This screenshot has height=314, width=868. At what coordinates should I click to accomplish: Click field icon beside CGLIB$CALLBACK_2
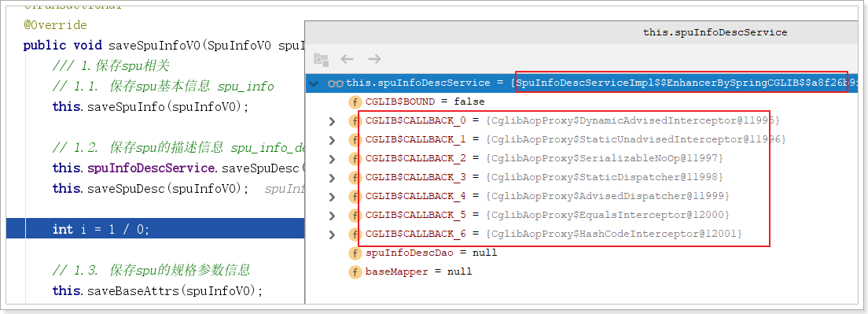(355, 159)
